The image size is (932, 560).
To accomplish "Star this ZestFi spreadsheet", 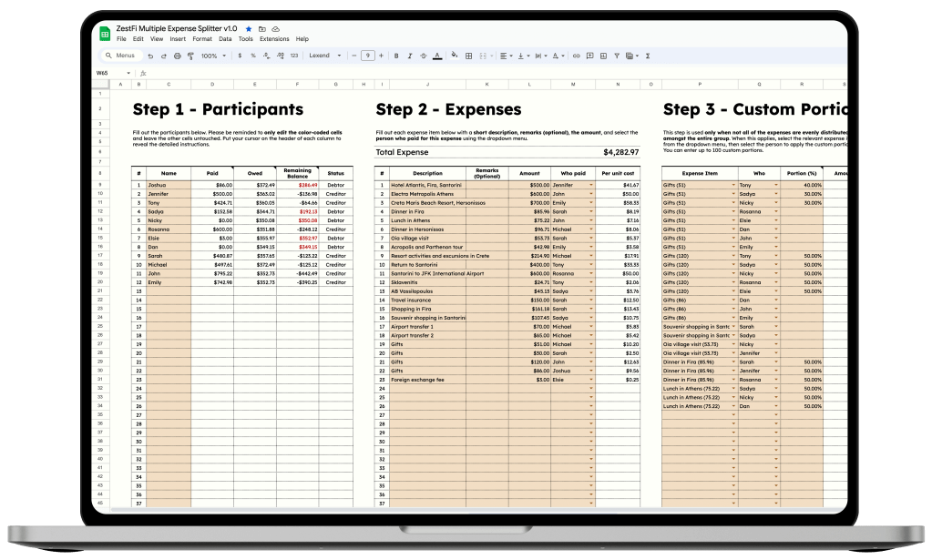I will point(249,29).
